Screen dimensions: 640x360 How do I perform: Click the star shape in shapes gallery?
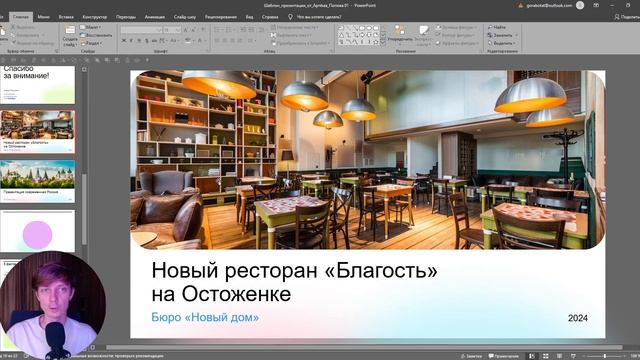[376, 42]
